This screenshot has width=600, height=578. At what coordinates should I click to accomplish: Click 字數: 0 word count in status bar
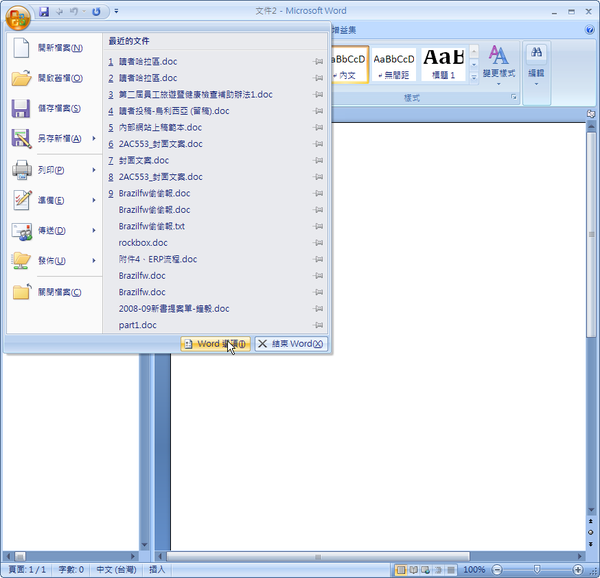pyautogui.click(x=71, y=570)
